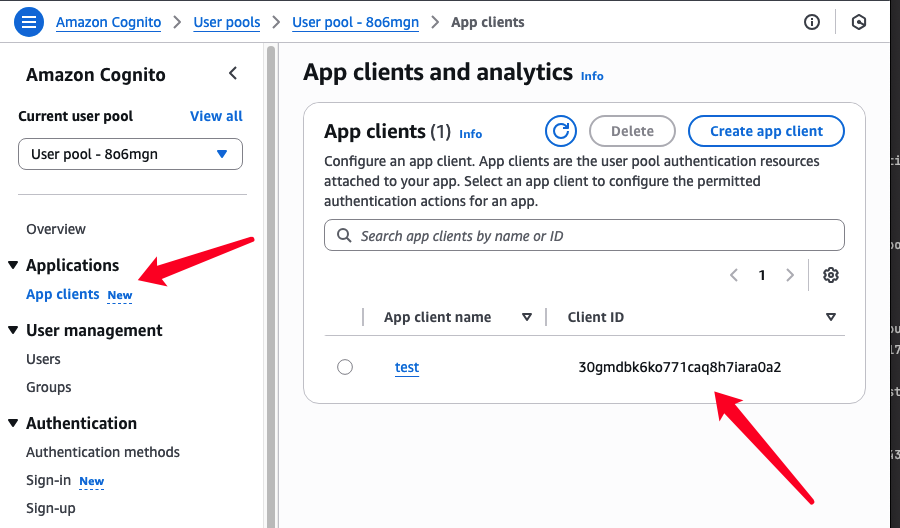Open the info circle icon in header

pos(812,22)
